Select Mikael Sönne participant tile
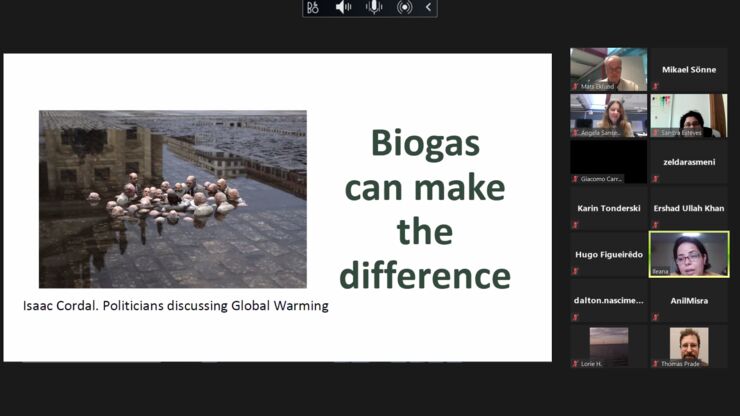This screenshot has width=740, height=416. pyautogui.click(x=689, y=69)
